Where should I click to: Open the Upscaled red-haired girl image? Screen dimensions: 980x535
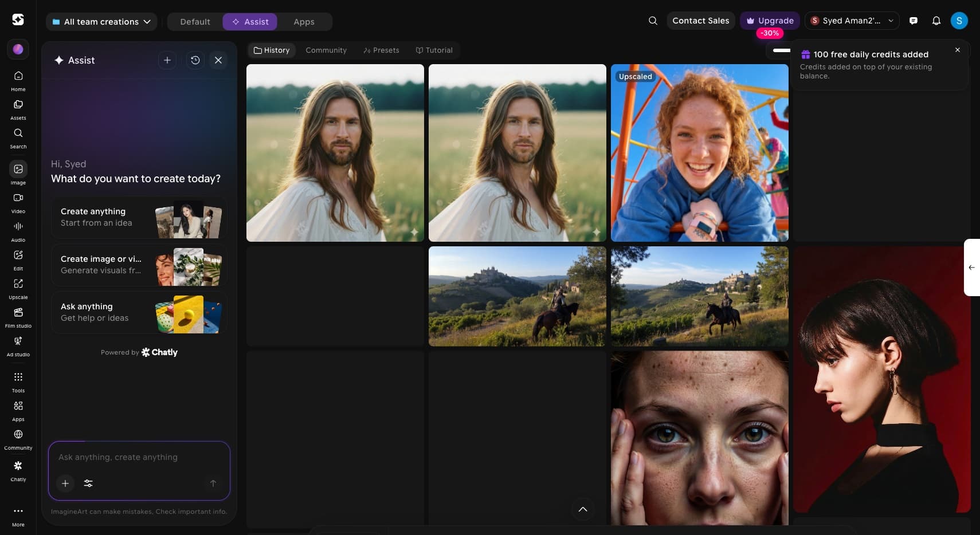click(700, 153)
